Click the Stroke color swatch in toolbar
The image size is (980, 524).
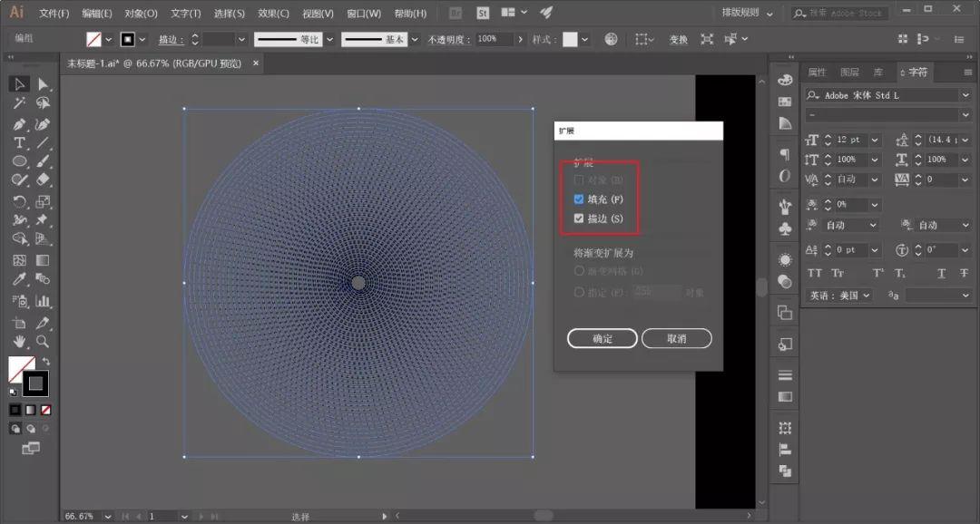point(35,383)
